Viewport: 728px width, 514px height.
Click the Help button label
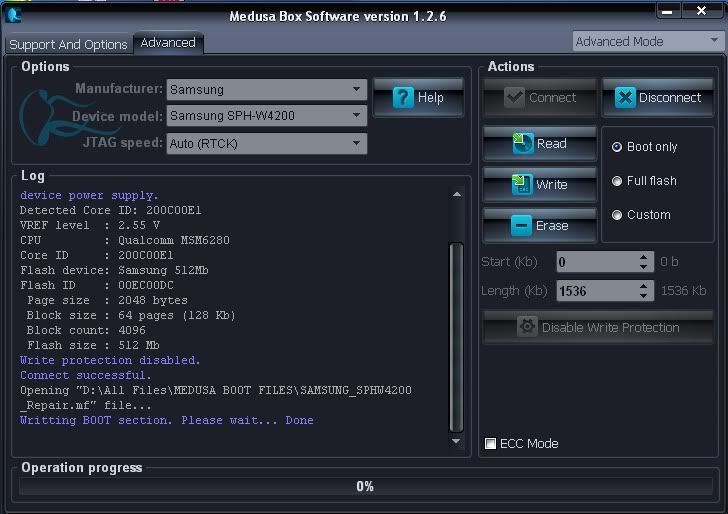click(x=430, y=98)
